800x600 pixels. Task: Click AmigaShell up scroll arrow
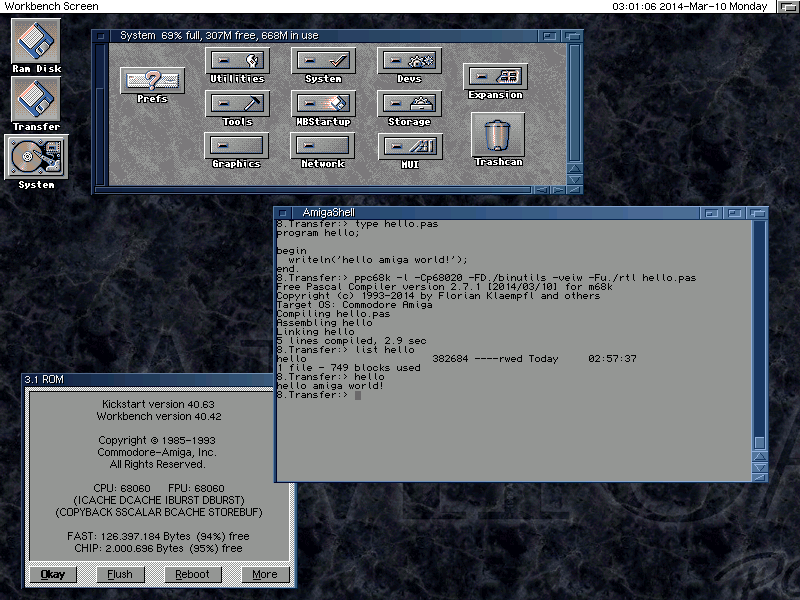tap(760, 456)
